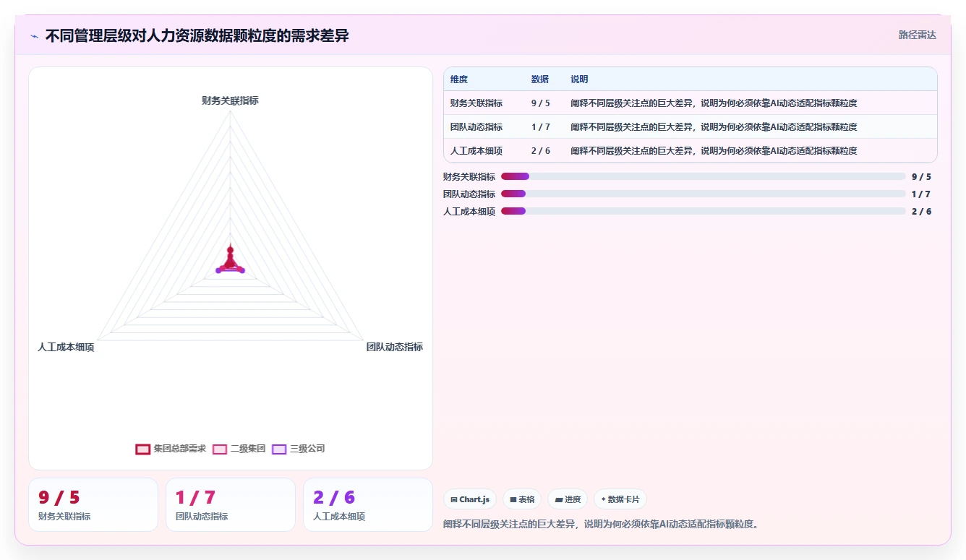
Task: Click the red radar data point at chart center
Action: [230, 251]
